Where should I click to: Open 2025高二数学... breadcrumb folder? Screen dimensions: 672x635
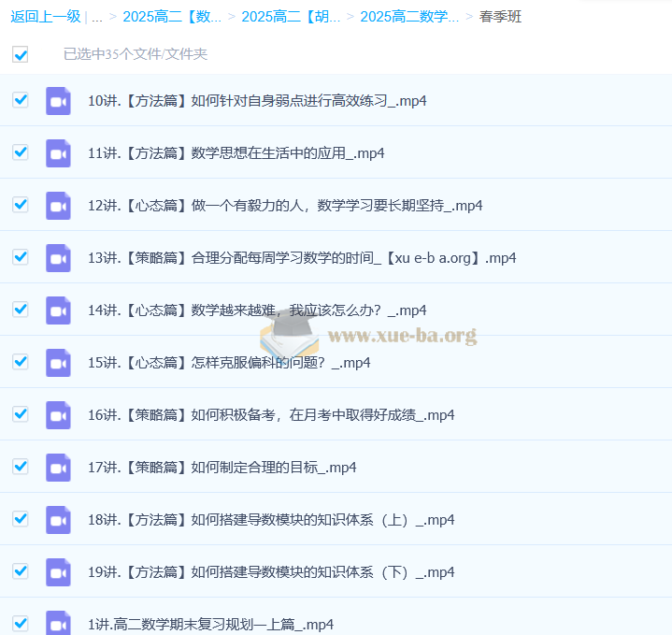(409, 16)
